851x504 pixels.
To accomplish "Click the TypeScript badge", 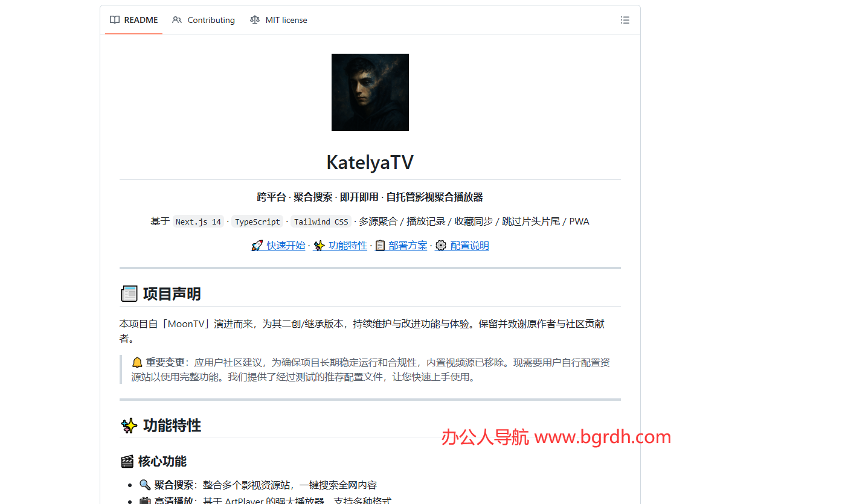I will 257,221.
